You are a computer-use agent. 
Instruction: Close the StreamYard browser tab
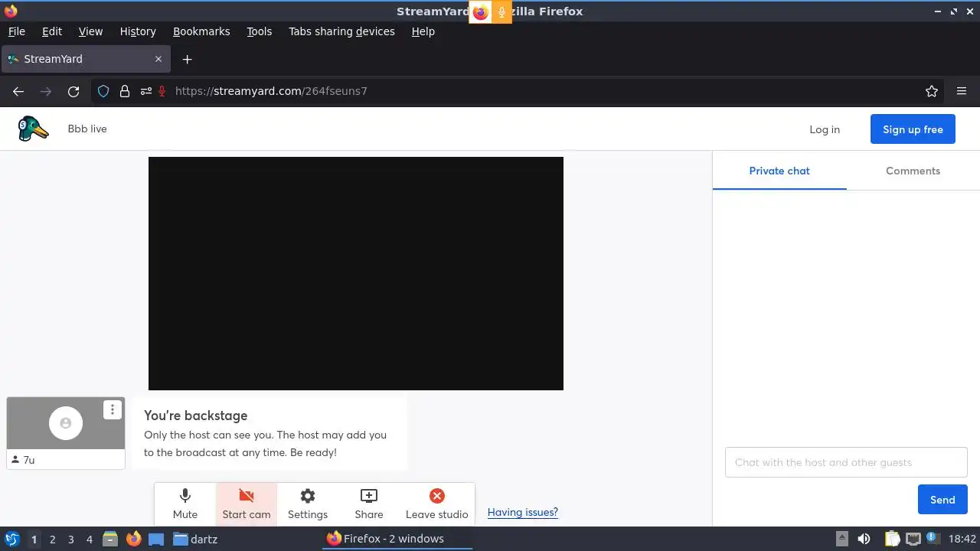click(158, 59)
